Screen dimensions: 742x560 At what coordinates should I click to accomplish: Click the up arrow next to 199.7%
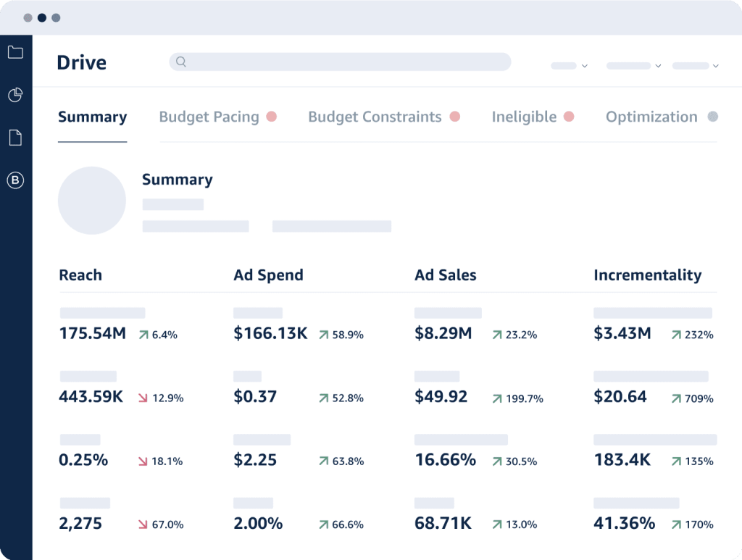[x=497, y=398]
